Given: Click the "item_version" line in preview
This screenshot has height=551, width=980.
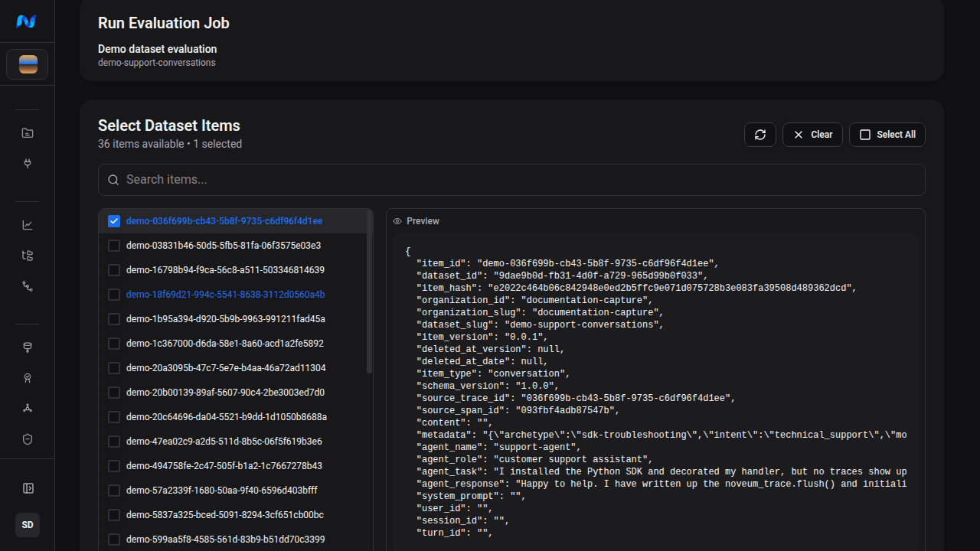Looking at the screenshot, I should [x=482, y=337].
